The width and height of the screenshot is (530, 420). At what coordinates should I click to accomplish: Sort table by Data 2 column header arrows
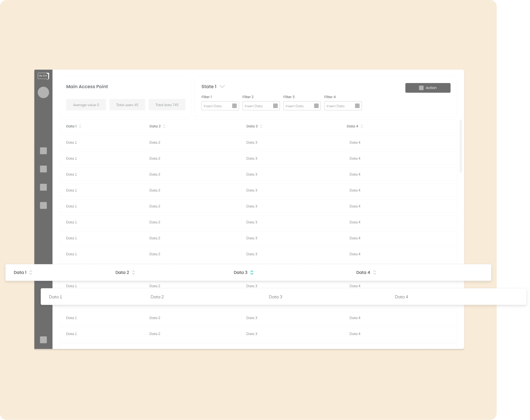(164, 126)
